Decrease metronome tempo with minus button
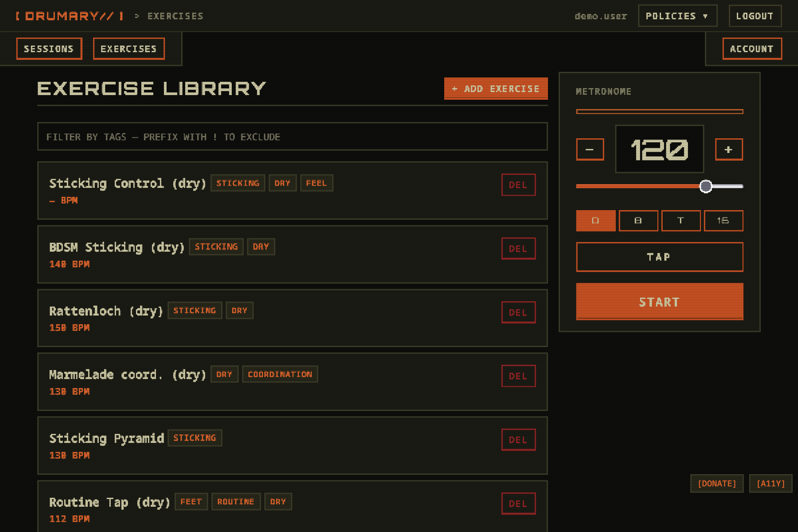The image size is (798, 532). point(590,149)
